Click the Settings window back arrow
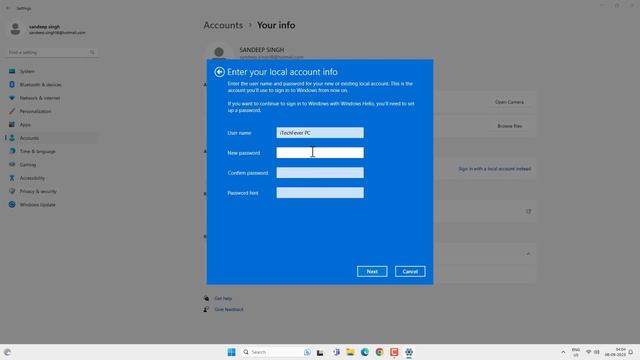The image size is (640, 360). (x=7, y=8)
